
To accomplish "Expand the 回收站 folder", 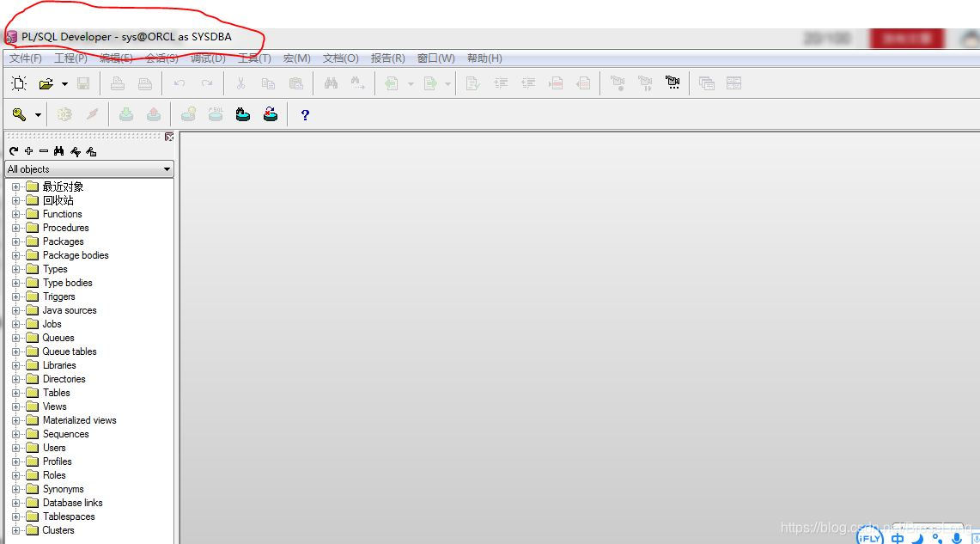I will pos(16,201).
